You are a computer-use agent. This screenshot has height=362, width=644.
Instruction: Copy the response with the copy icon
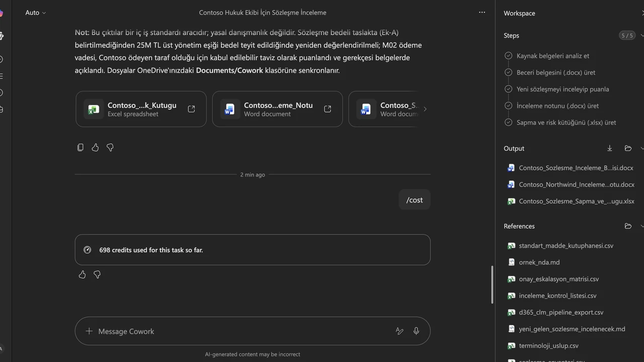[x=80, y=147]
